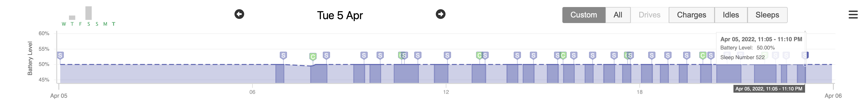
Task: Click the S marker just above the 12 label
Action: (447, 55)
